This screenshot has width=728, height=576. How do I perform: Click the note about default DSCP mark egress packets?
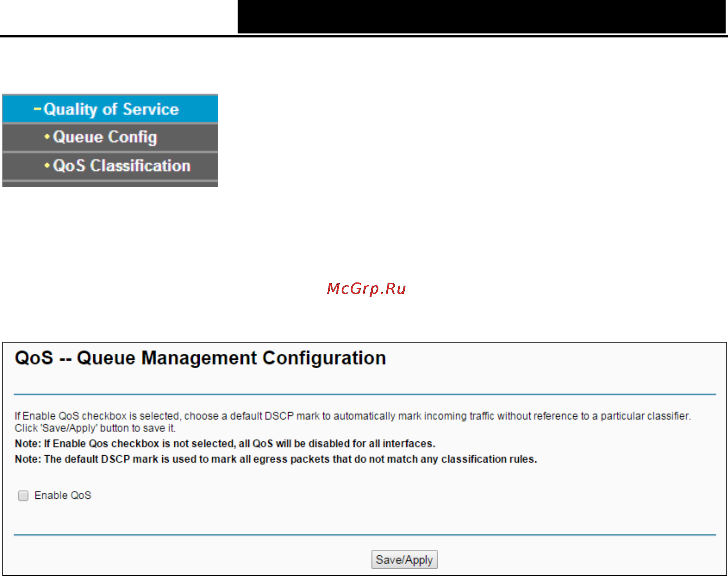click(x=276, y=459)
